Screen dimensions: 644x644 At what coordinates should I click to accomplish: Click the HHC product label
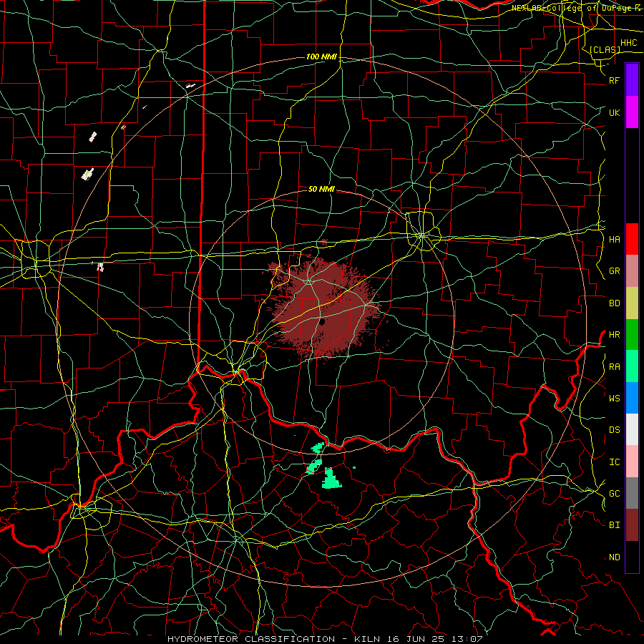click(629, 43)
